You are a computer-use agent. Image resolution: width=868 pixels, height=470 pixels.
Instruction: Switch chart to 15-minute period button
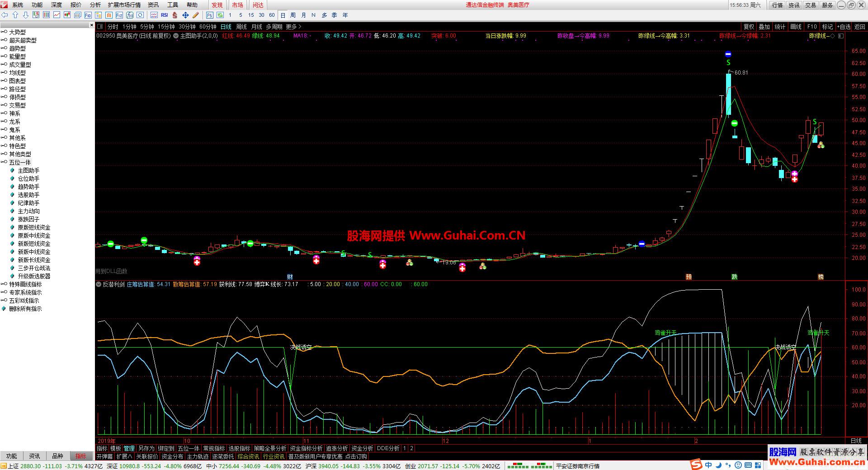pyautogui.click(x=251, y=15)
